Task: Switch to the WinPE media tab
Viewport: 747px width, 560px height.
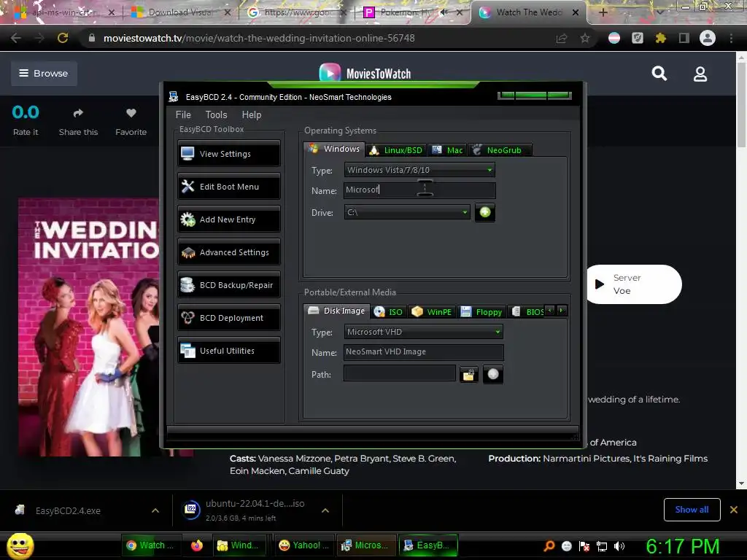Action: pos(432,312)
